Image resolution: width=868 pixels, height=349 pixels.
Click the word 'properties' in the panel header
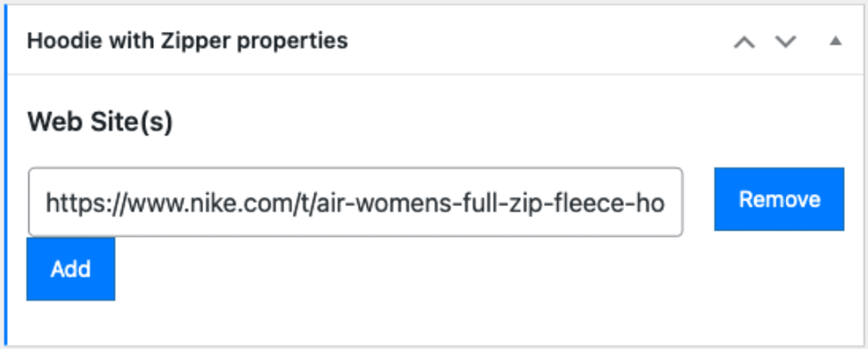click(292, 41)
